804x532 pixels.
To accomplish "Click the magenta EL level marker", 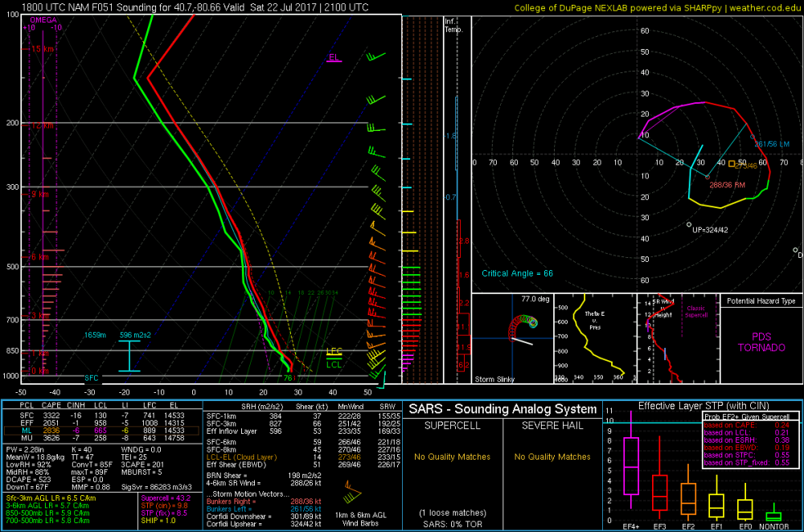I will pos(334,58).
